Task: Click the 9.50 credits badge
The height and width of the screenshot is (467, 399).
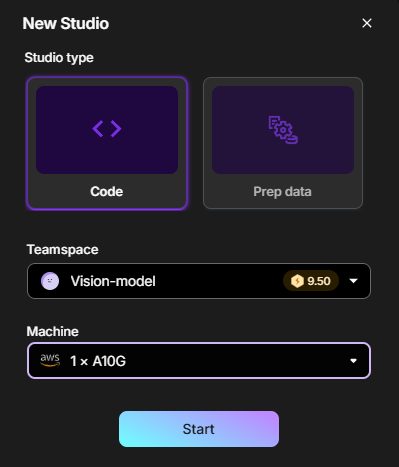Action: tap(311, 281)
